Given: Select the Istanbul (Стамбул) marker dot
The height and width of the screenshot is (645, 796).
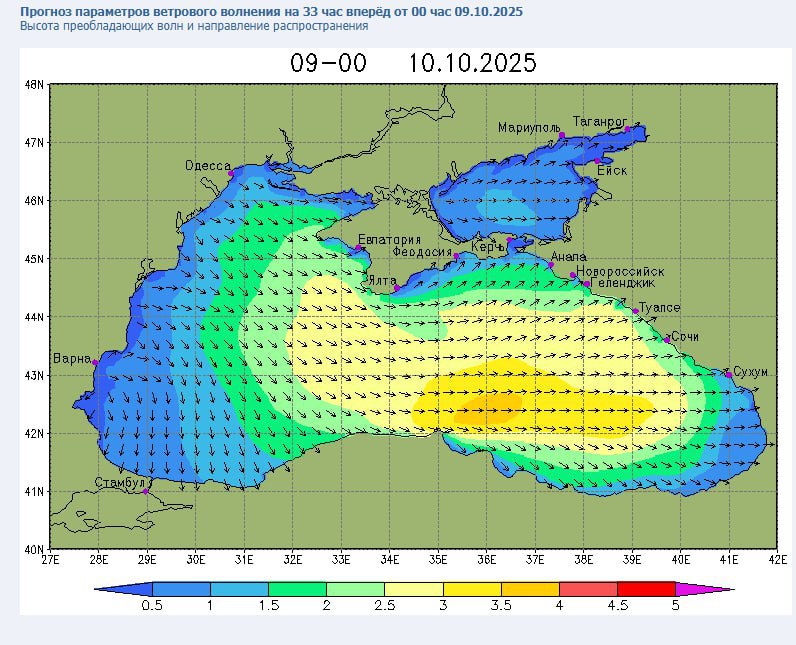Looking at the screenshot, I should [x=146, y=491].
